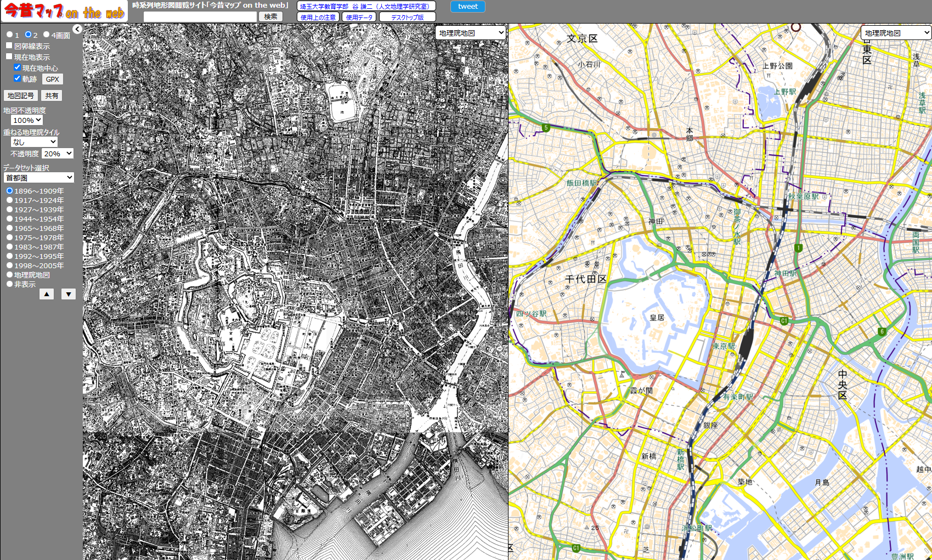932x560 pixels.
Task: Open the 使用上の注意 link
Action: click(x=318, y=17)
